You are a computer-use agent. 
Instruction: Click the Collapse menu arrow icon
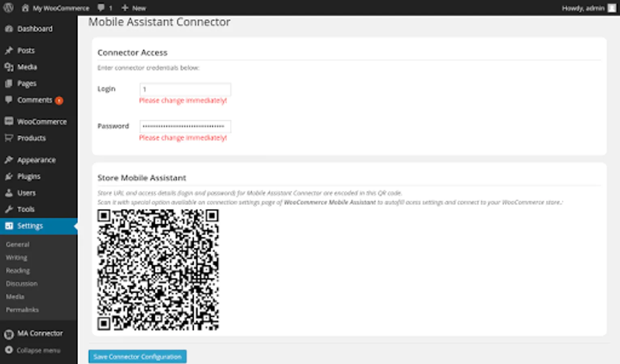9,350
